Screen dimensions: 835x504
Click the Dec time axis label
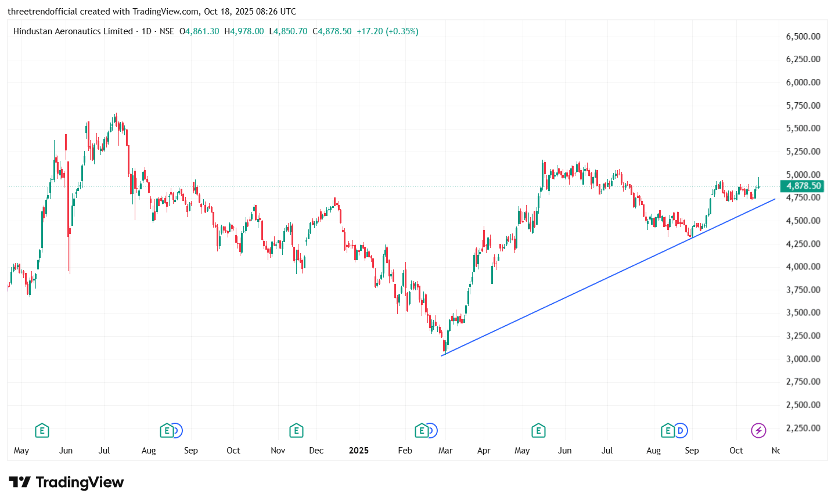point(316,451)
